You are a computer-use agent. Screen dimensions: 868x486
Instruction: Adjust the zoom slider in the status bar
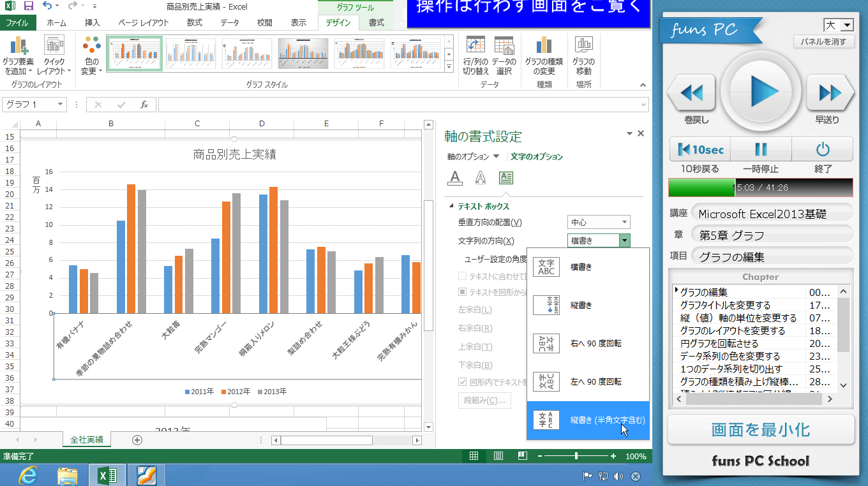tap(576, 456)
